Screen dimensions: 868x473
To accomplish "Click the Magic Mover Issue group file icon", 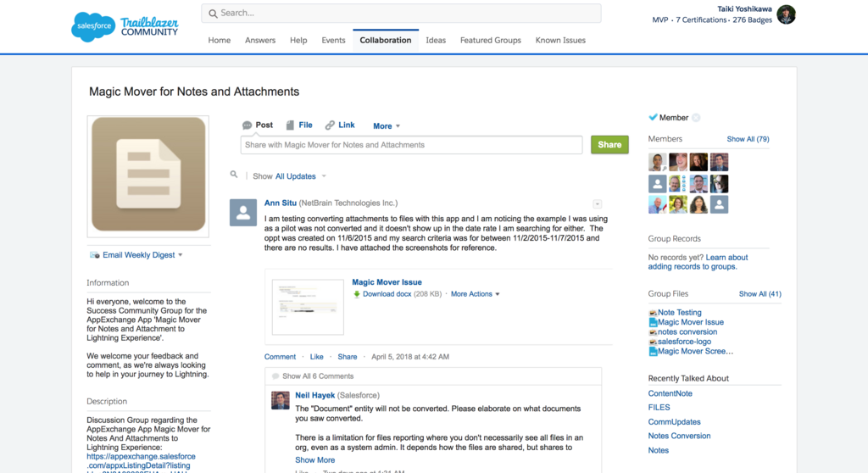I will tap(653, 322).
